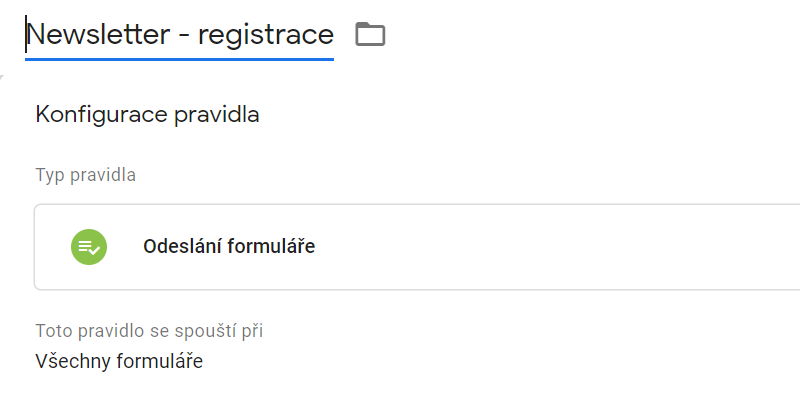Click the word Konfigurace in the section heading

click(x=101, y=115)
